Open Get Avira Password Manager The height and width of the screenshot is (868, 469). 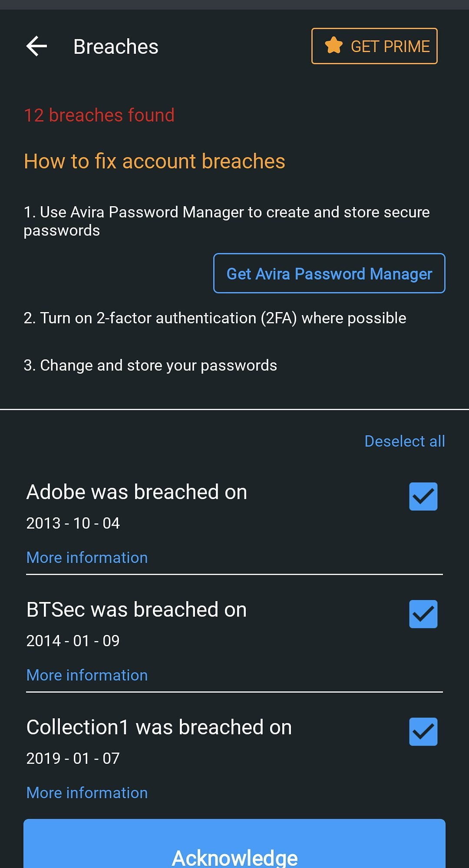coord(329,273)
